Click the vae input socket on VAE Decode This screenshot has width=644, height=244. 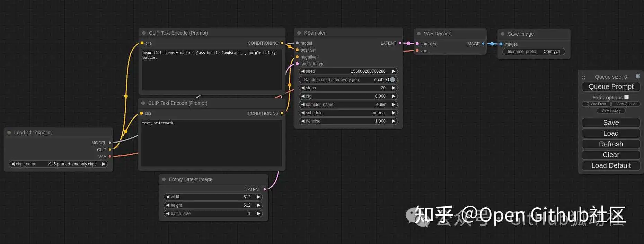tap(417, 51)
